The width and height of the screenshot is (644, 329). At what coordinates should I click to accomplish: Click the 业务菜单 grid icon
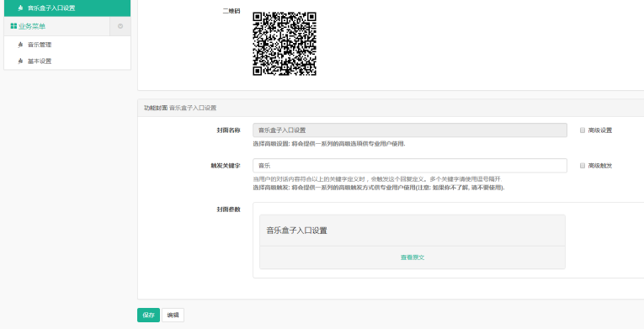click(13, 26)
